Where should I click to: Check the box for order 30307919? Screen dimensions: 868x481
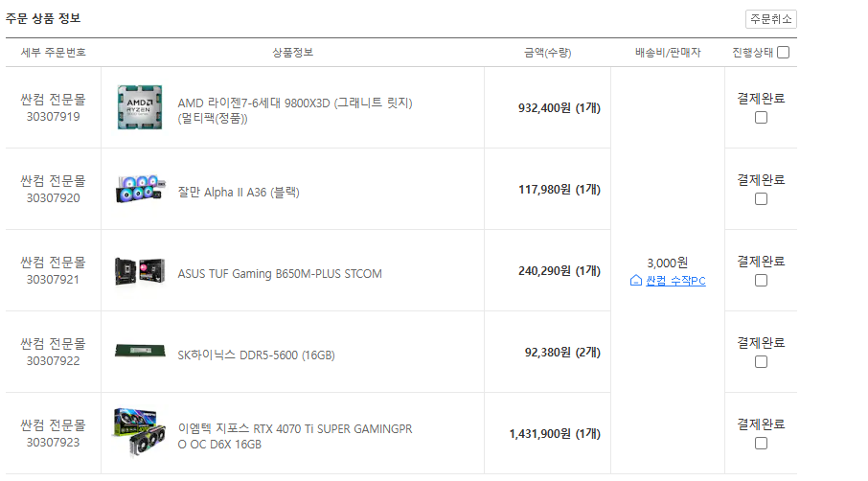[761, 117]
